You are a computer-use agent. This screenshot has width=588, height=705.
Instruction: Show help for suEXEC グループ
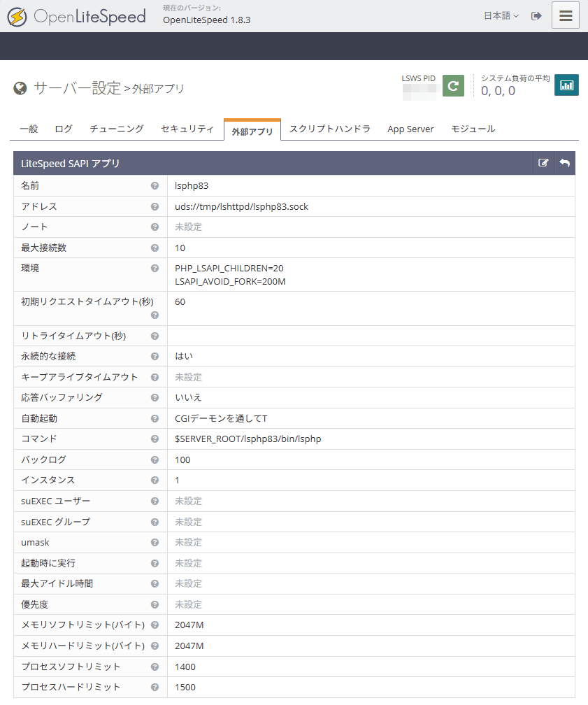click(155, 522)
